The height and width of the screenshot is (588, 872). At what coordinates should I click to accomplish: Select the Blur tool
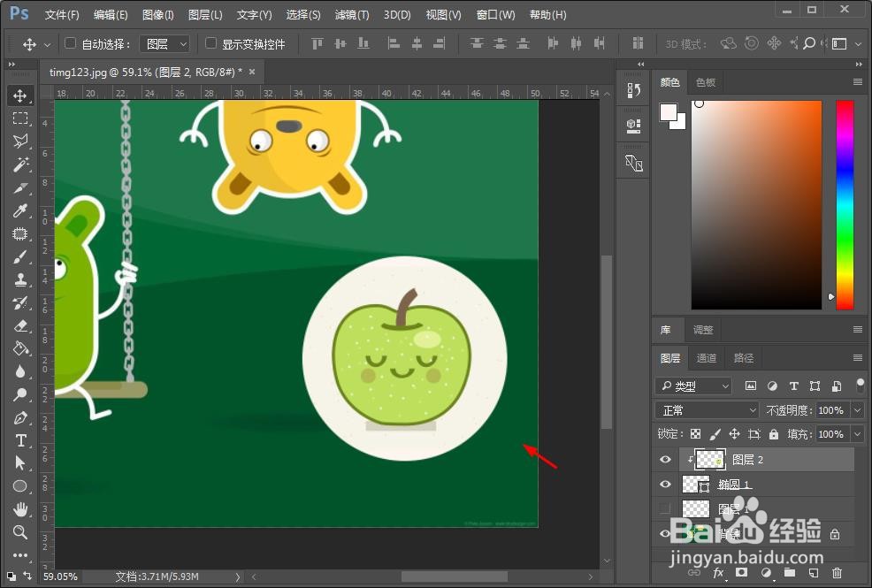(20, 371)
